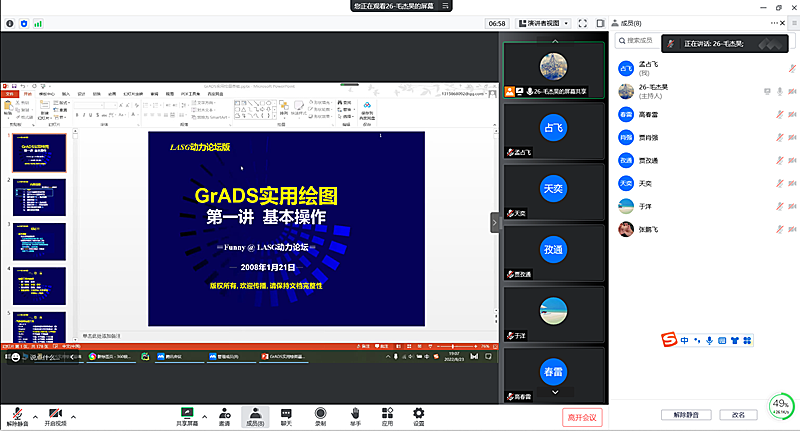Click the 49% performance monitor circle
Image resolution: width=800 pixels, height=431 pixels.
click(781, 405)
